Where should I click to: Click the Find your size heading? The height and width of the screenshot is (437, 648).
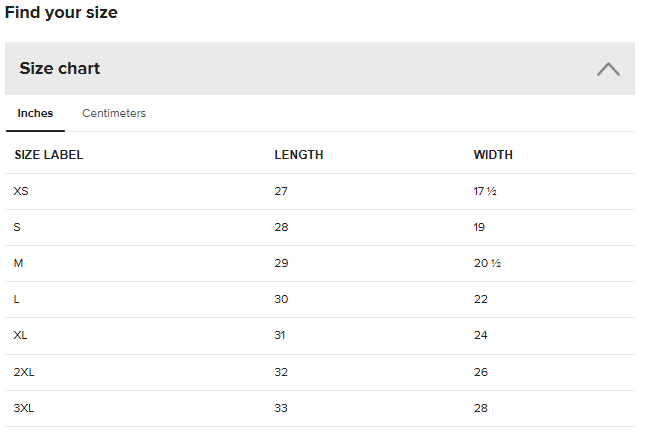(x=61, y=13)
